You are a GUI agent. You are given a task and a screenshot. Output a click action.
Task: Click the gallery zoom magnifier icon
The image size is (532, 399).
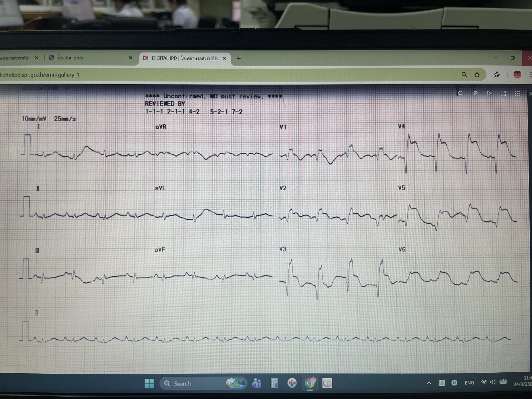pyautogui.click(x=460, y=93)
